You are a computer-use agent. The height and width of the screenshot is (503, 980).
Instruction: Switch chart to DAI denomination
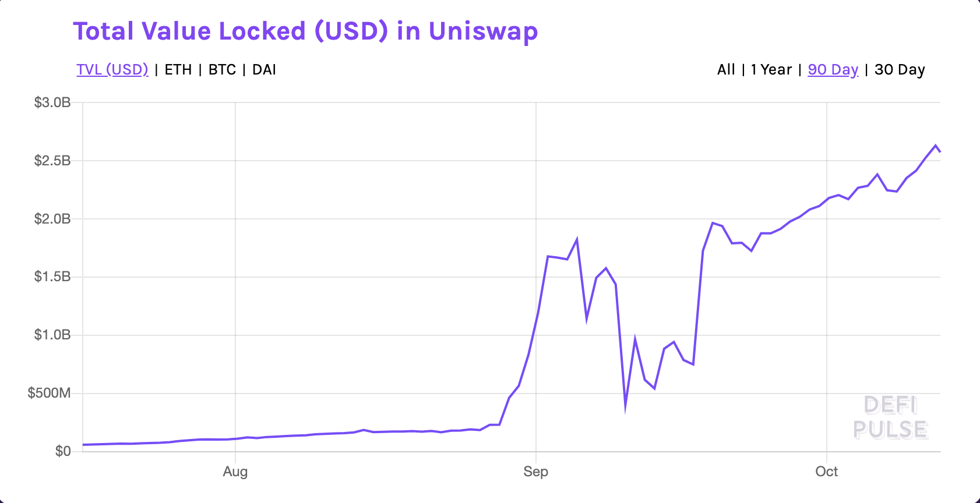(x=264, y=70)
